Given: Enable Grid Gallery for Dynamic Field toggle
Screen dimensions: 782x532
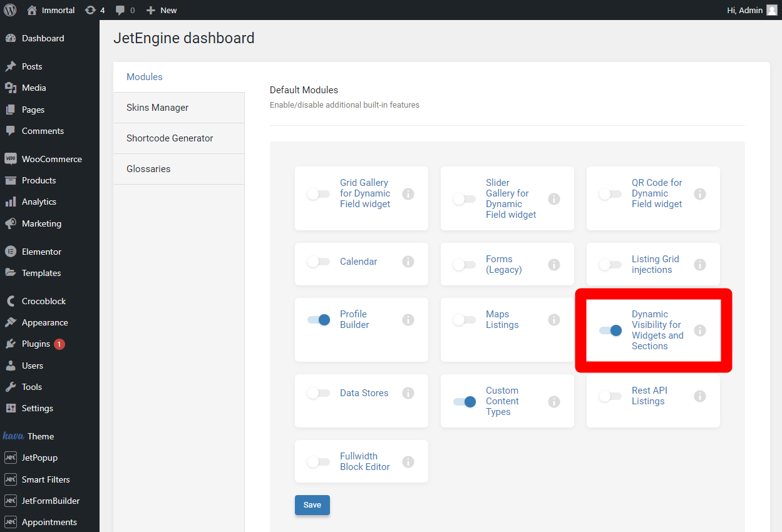Looking at the screenshot, I should [x=318, y=194].
